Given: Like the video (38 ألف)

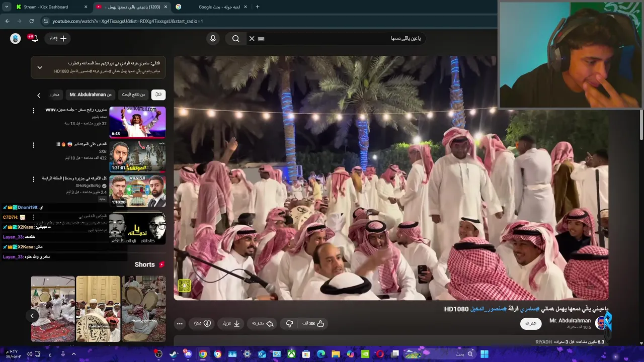Looking at the screenshot, I should (313, 324).
